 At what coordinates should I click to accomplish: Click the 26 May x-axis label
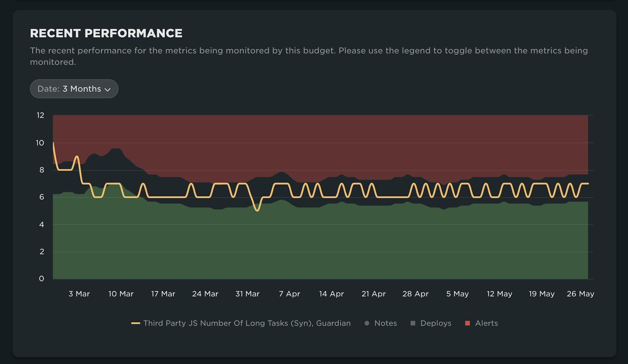(580, 294)
